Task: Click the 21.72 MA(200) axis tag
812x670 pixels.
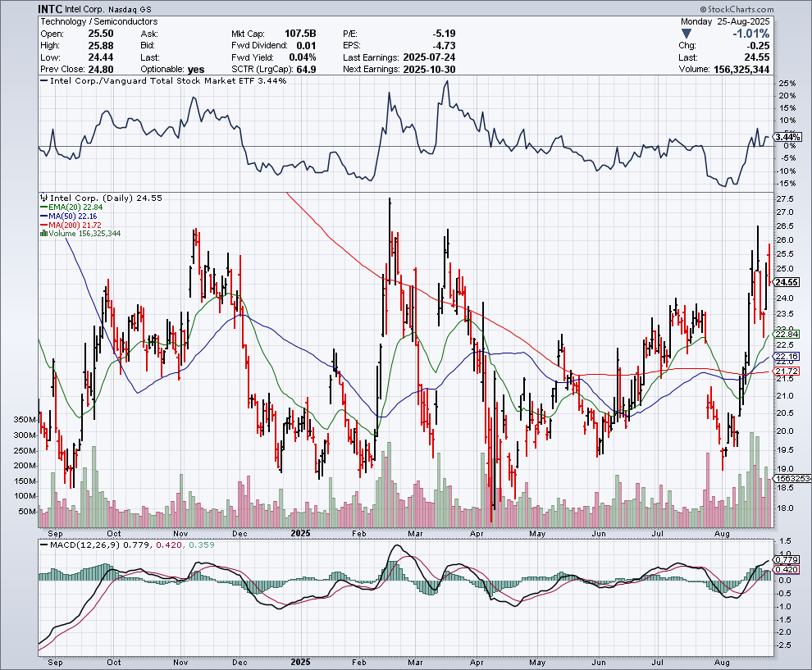Action: click(787, 371)
